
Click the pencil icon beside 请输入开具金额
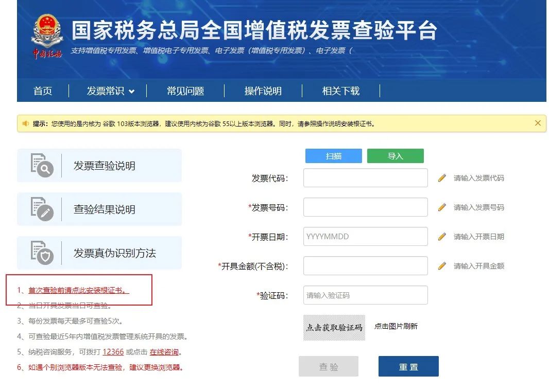[442, 266]
